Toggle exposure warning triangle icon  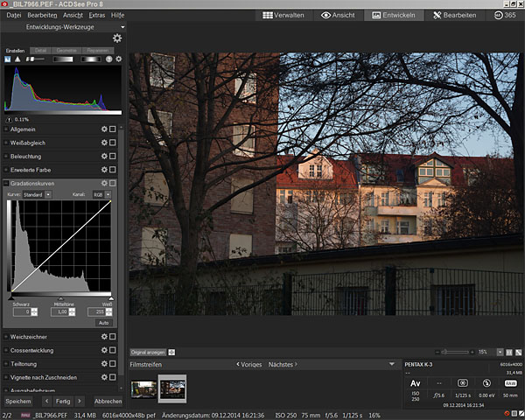18,59
